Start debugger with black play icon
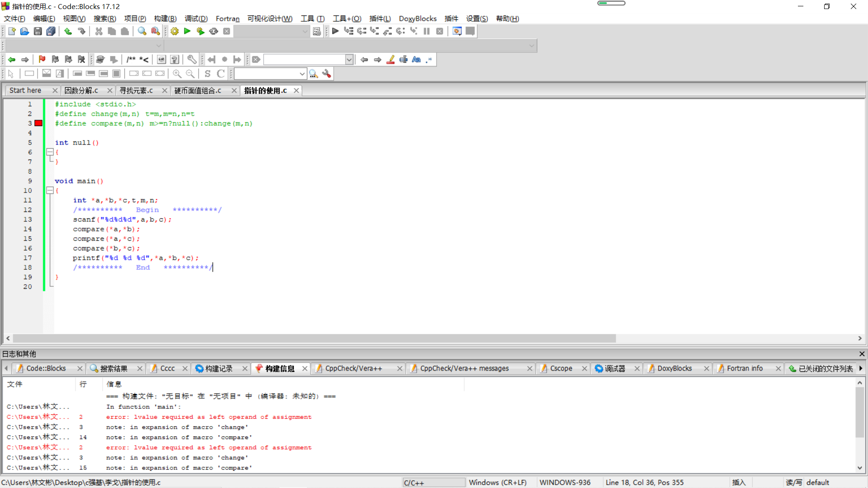The image size is (868, 488). pyautogui.click(x=335, y=31)
